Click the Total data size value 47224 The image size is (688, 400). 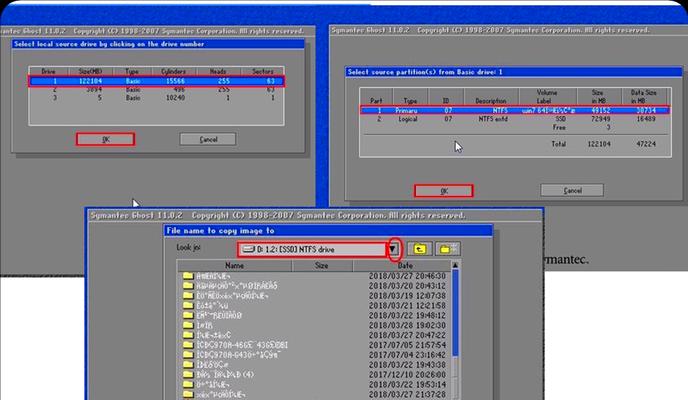(x=646, y=144)
